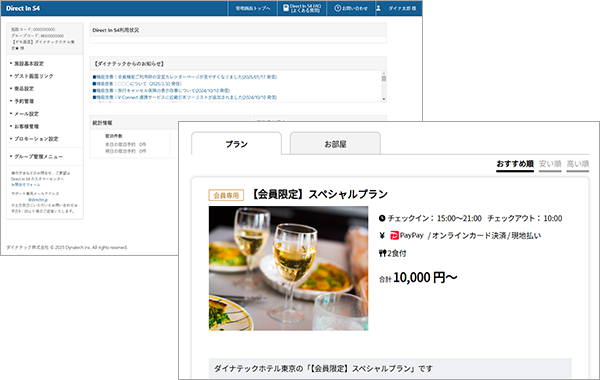Click the Direct In S4 logo
The image size is (600, 380).
coord(23,8)
